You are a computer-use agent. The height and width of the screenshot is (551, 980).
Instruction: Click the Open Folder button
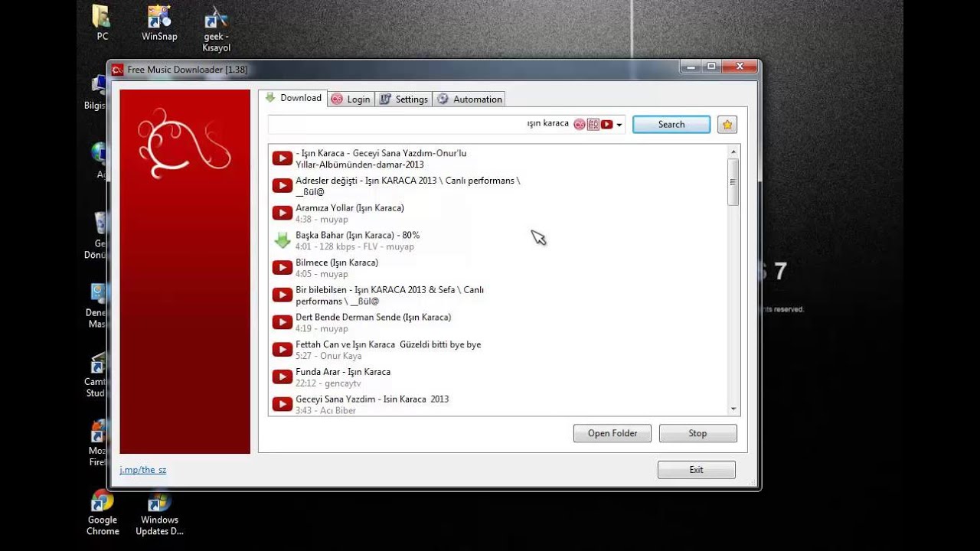[612, 433]
